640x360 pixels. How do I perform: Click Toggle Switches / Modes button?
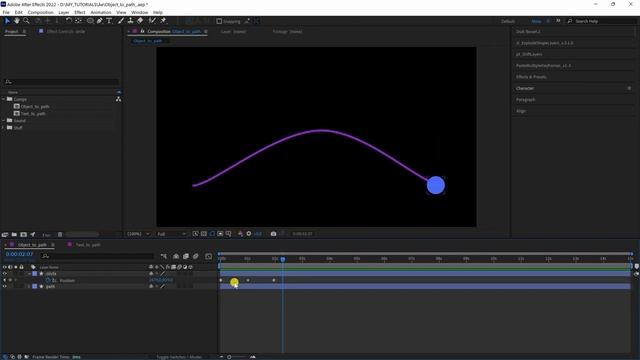(179, 357)
